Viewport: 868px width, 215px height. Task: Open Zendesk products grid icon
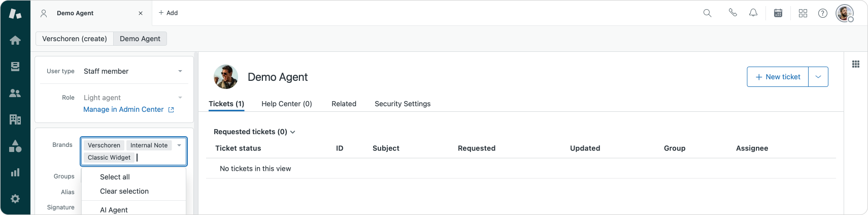pos(803,13)
